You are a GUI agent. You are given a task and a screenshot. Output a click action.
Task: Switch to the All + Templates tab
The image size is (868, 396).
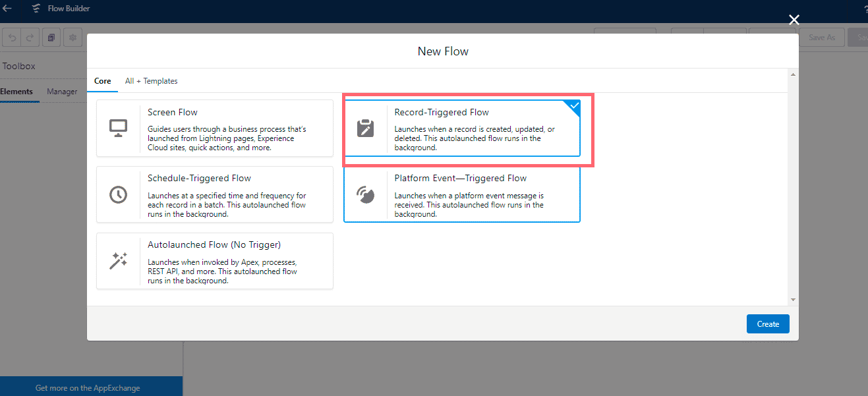click(152, 81)
